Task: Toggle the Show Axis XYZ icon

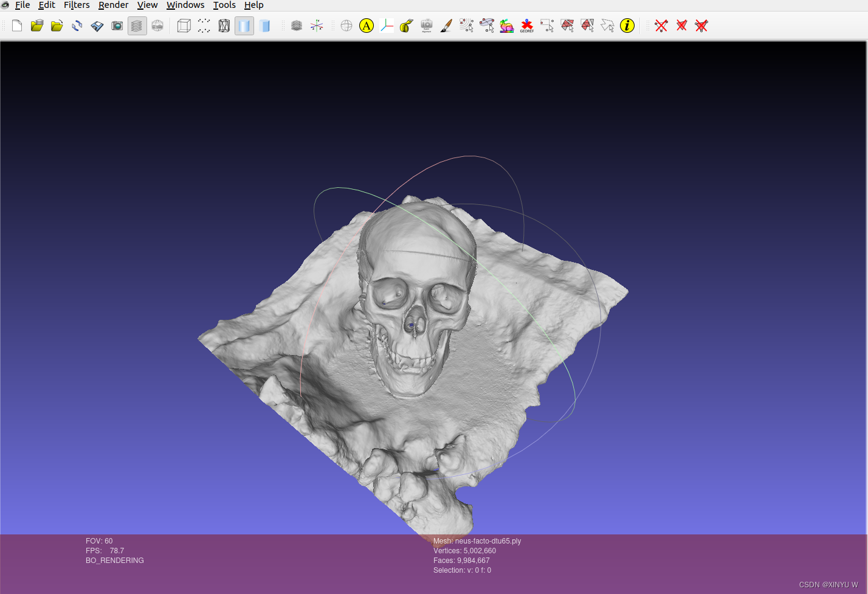Action: 317,26
